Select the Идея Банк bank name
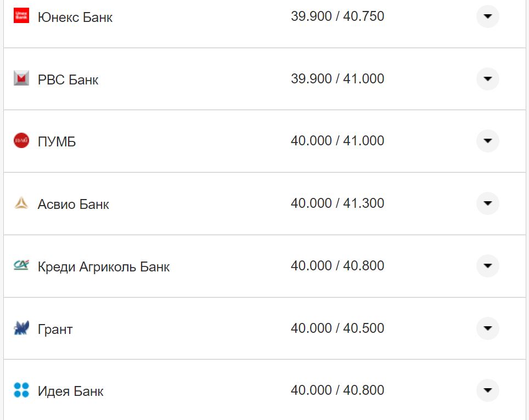The image size is (529, 420). click(70, 391)
